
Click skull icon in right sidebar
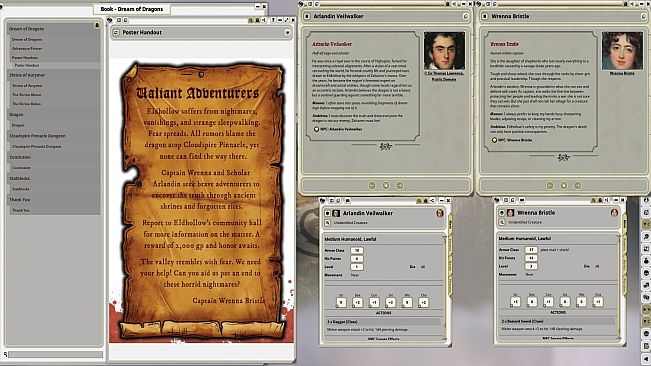pyautogui.click(x=646, y=273)
